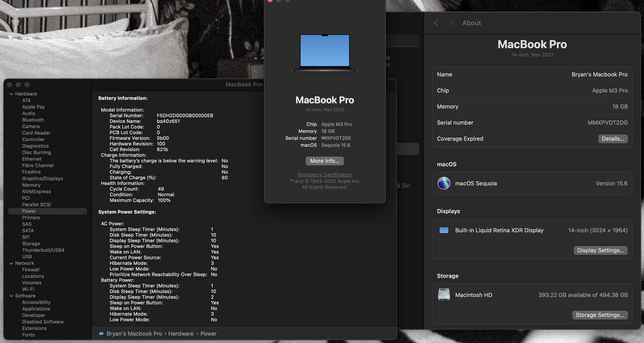Select Apple Pay in sidebar
Screen dimensions: 644x343
pos(33,107)
